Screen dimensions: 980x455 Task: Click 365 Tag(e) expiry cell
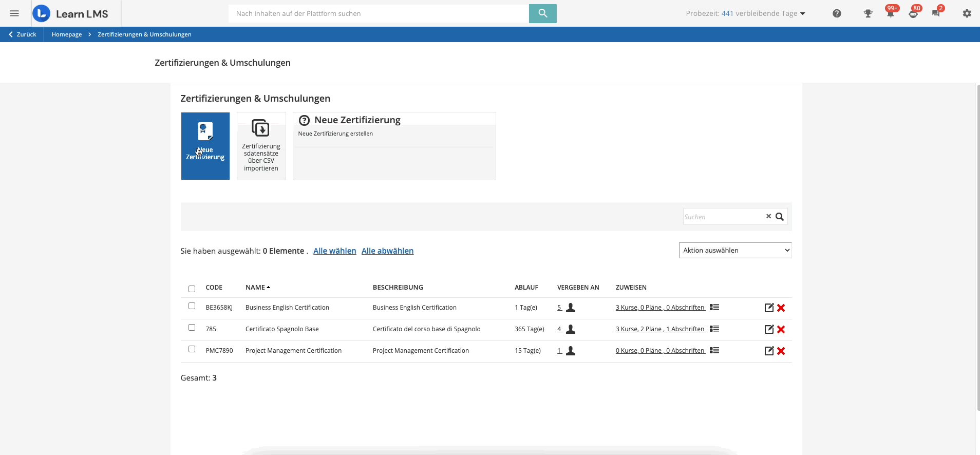coord(529,329)
